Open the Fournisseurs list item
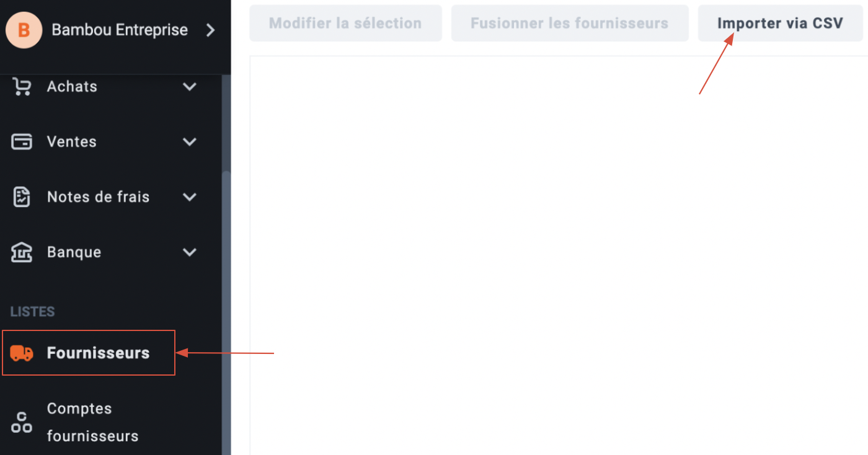Viewport: 868px width, 455px height. 89,353
